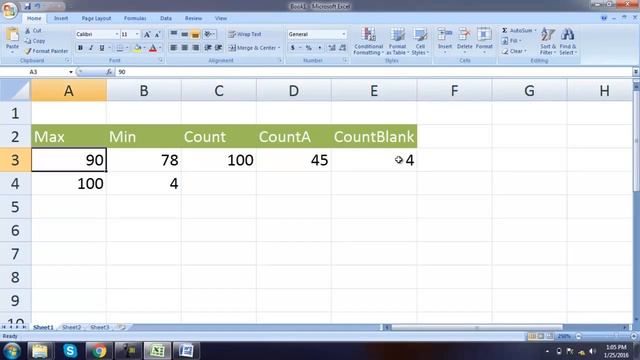The width and height of the screenshot is (640, 360).
Task: Open Cell Styles gallery
Action: point(420,41)
